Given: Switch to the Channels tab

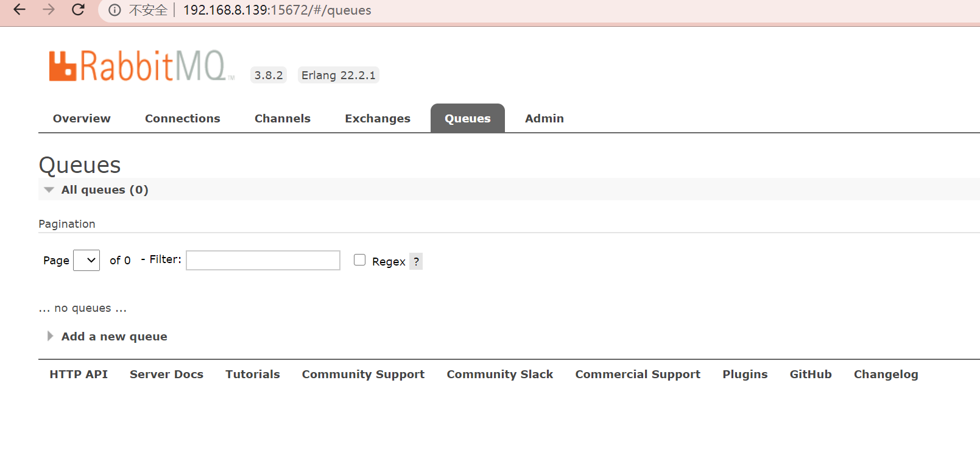Looking at the screenshot, I should coord(283,119).
